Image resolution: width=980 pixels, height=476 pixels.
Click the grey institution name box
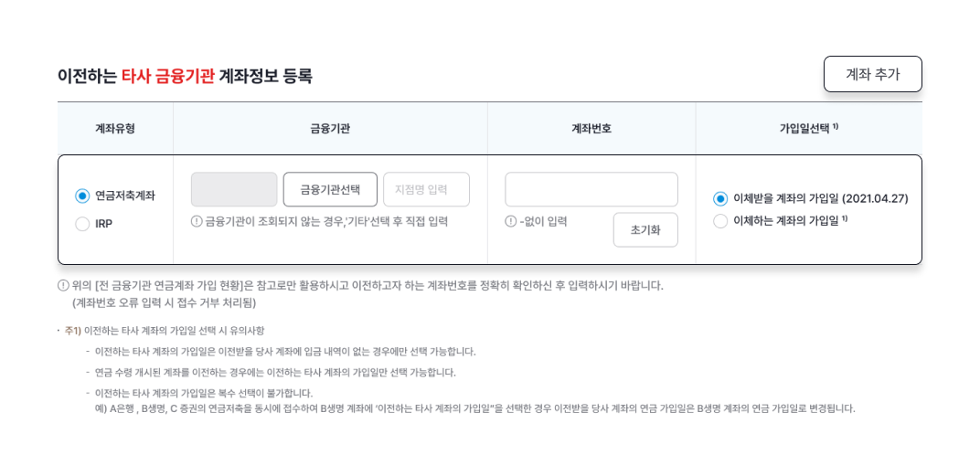tap(234, 189)
